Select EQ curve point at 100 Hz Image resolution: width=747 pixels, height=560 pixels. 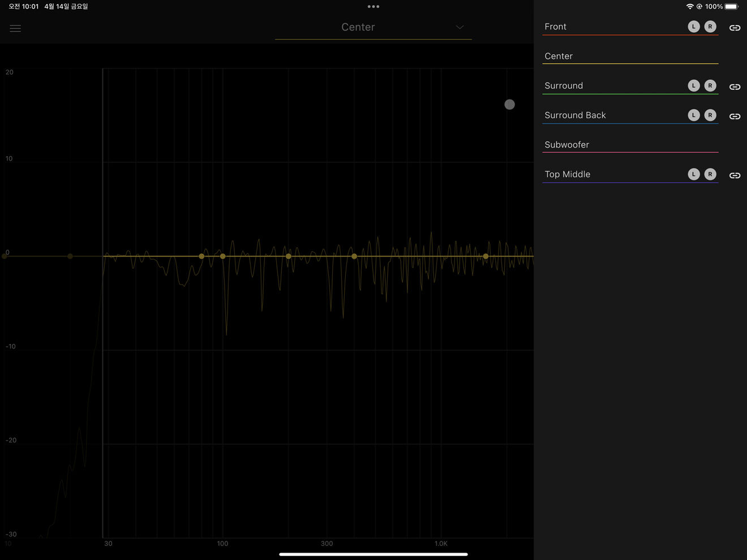pos(223,256)
